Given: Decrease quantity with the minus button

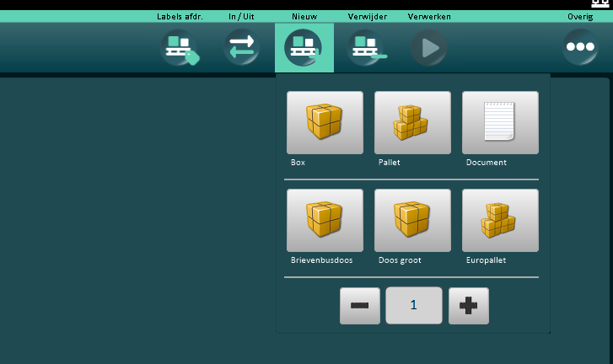Looking at the screenshot, I should click(360, 306).
